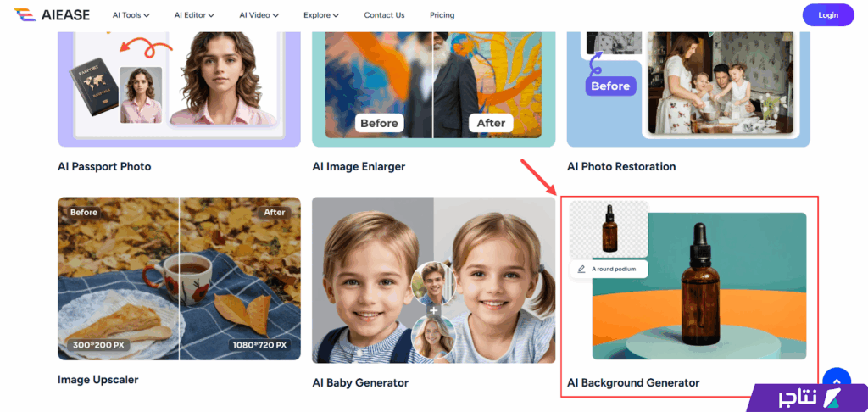Screen dimensions: 868x412
Task: Expand the AI Video dropdown
Action: pos(259,15)
